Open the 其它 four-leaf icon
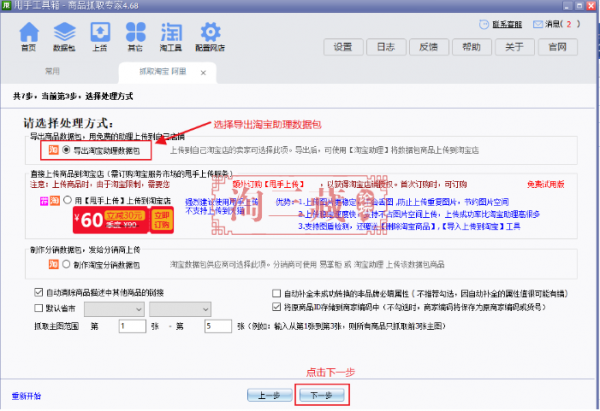The height and width of the screenshot is (411, 600). [135, 32]
